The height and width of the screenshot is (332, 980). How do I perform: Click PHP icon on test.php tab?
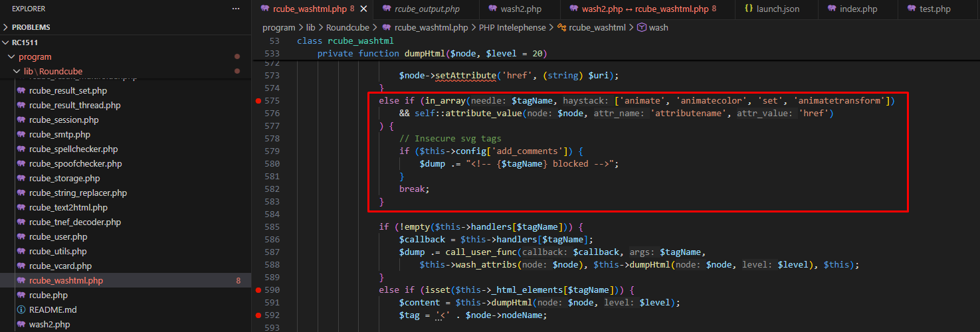click(x=911, y=9)
